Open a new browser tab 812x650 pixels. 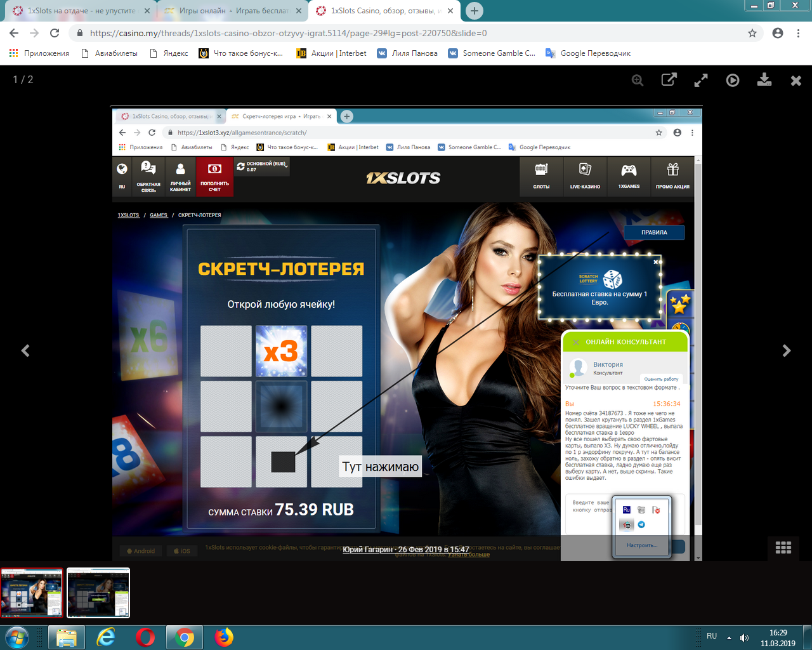click(474, 11)
